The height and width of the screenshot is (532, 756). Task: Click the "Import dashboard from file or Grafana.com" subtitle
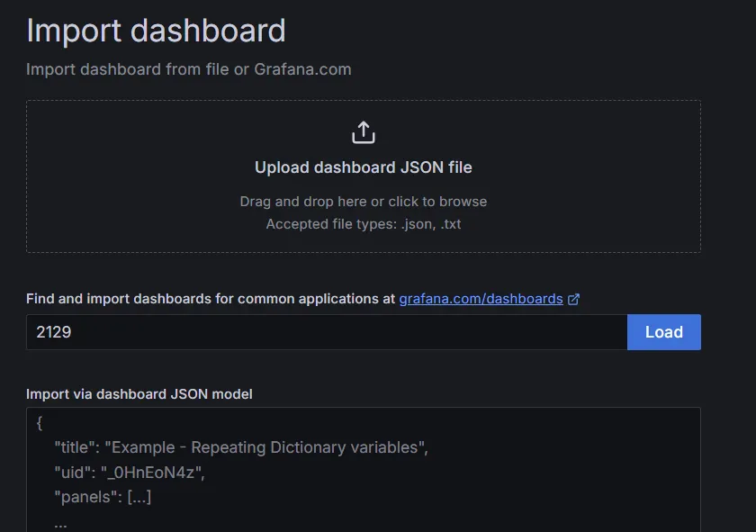point(188,69)
